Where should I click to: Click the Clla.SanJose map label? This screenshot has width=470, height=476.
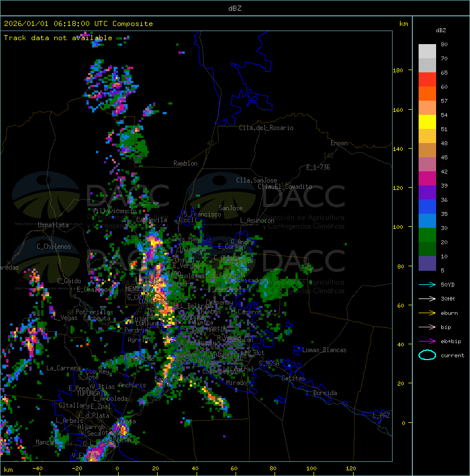tap(256, 180)
